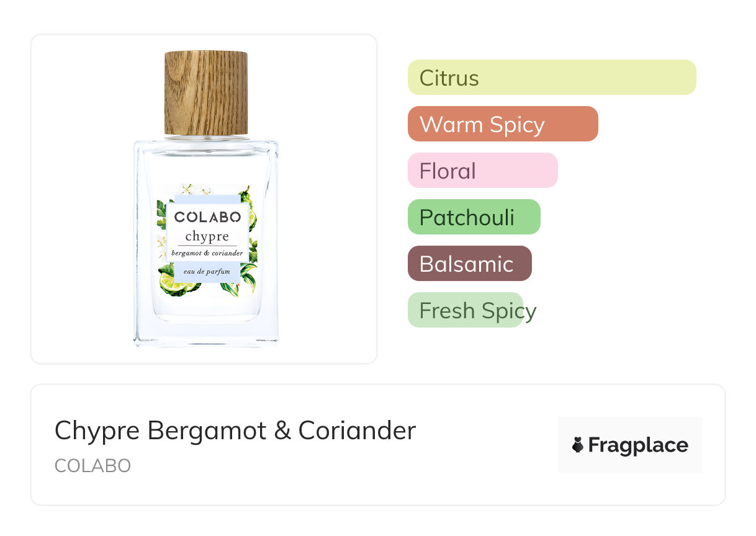Click "bergamot & coriander" on the bottle label
The image size is (756, 536).
(x=207, y=252)
